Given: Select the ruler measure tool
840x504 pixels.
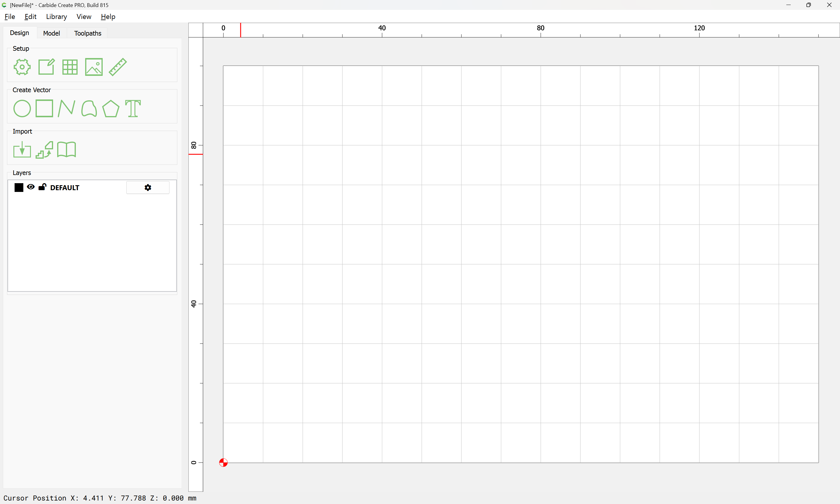Looking at the screenshot, I should point(118,67).
